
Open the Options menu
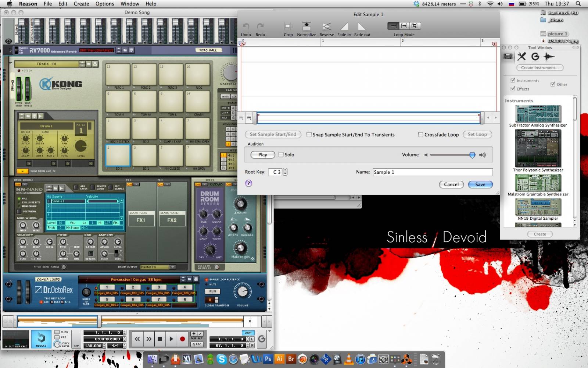point(105,4)
